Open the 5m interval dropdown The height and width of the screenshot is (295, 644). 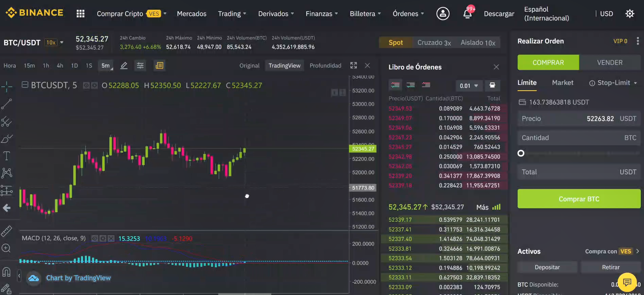(106, 66)
